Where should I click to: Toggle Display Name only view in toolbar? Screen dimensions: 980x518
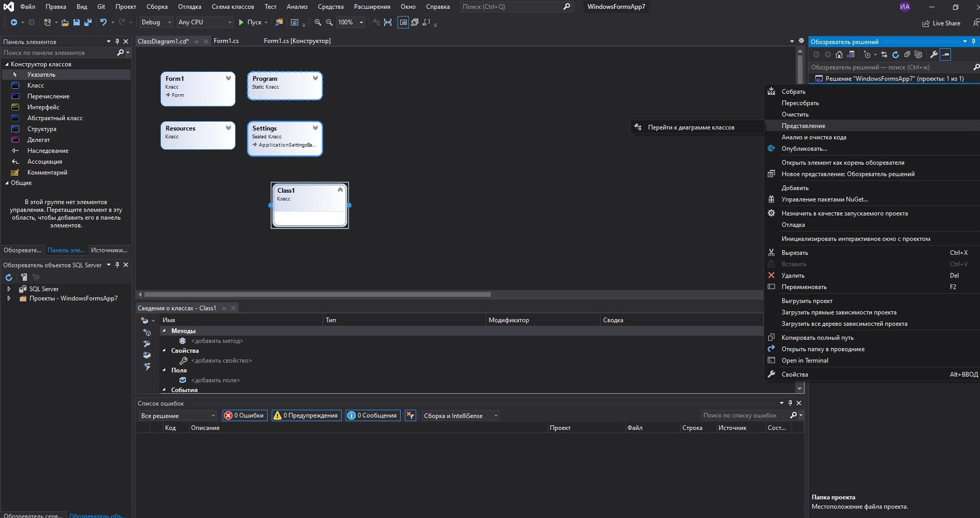pos(403,22)
